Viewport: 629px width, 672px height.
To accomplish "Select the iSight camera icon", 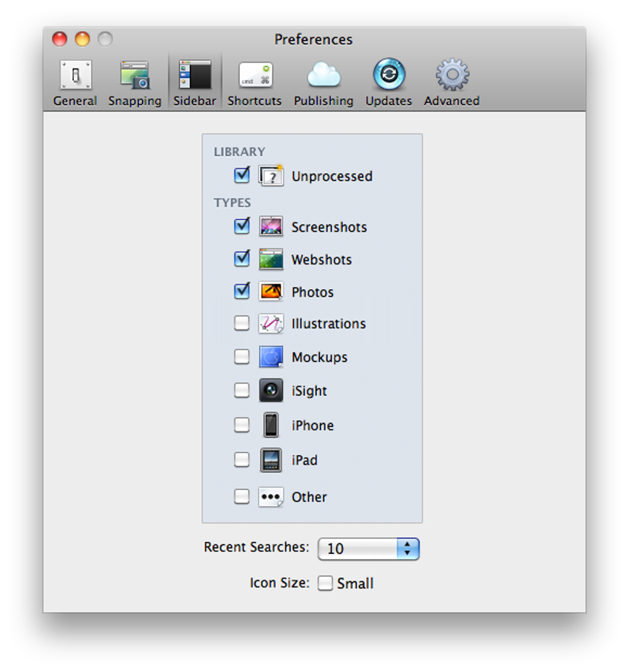I will (271, 390).
